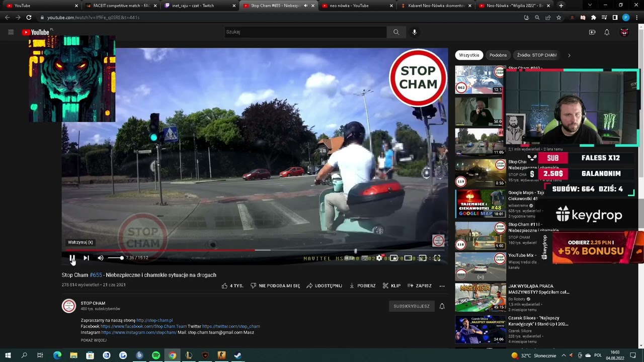
Task: Click the search magnifier button
Action: coord(396,32)
